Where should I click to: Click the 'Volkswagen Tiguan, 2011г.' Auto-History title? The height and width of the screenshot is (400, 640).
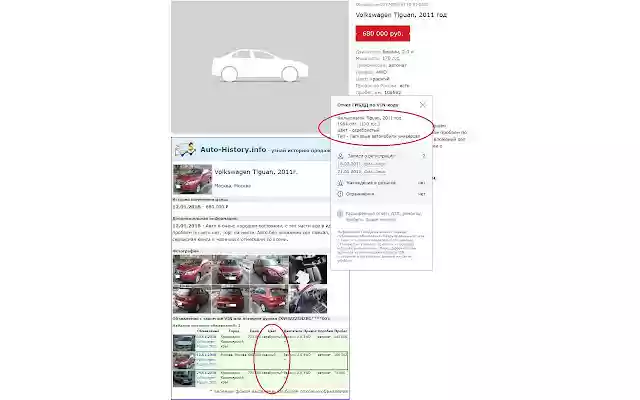click(x=256, y=172)
